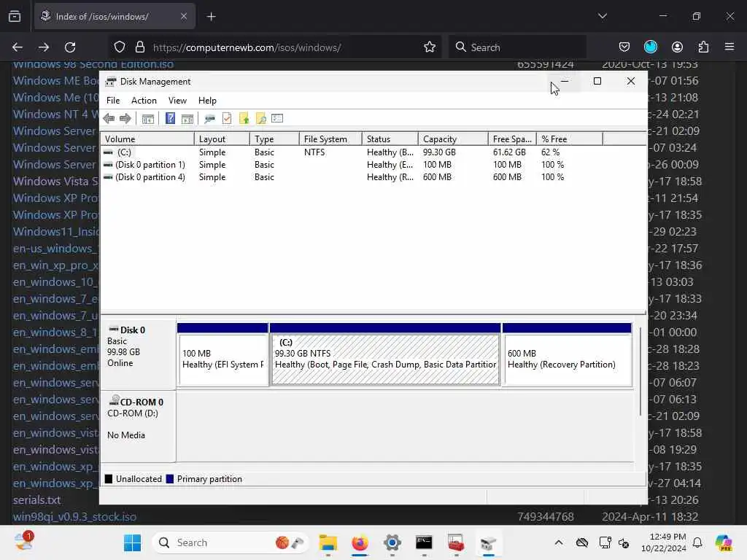Open the Windows Start button

133,542
